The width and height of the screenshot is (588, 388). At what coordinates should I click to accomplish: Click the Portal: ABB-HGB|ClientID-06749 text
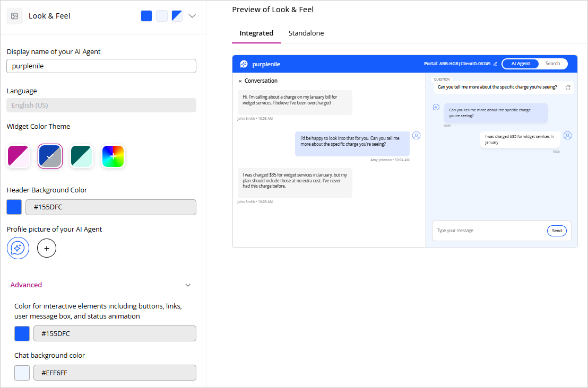coord(457,64)
